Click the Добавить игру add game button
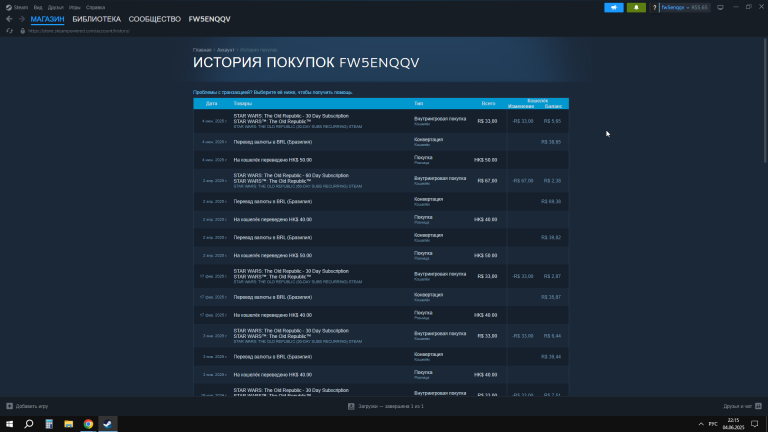The width and height of the screenshot is (768, 432). click(27, 406)
